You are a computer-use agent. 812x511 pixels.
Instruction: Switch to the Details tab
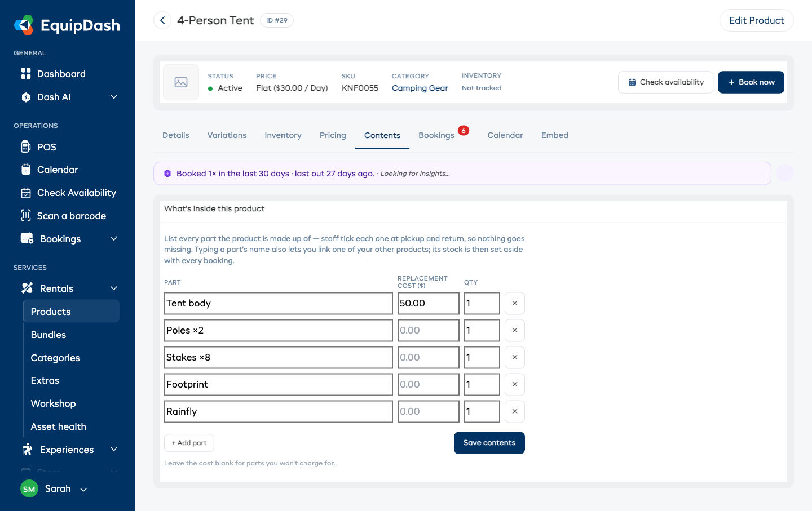[x=176, y=135]
